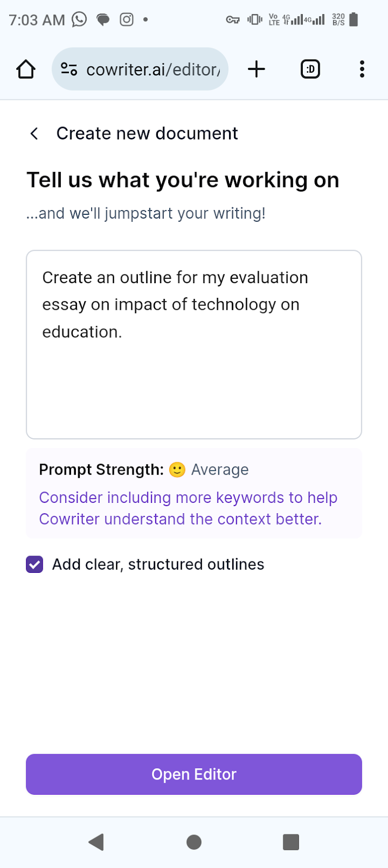Screen dimensions: 388x868
Task: Tap the Android back navigation button
Action: pos(96,842)
